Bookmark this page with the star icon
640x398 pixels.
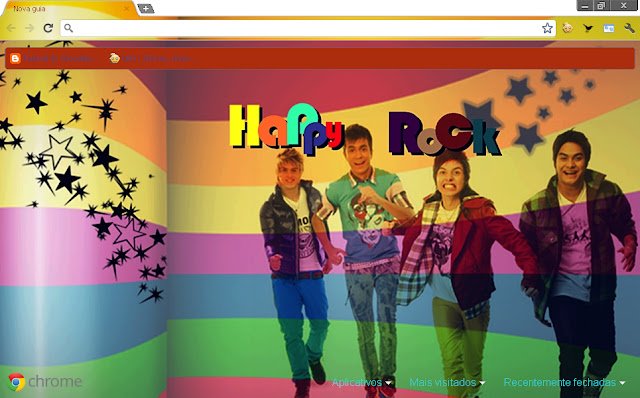point(547,28)
